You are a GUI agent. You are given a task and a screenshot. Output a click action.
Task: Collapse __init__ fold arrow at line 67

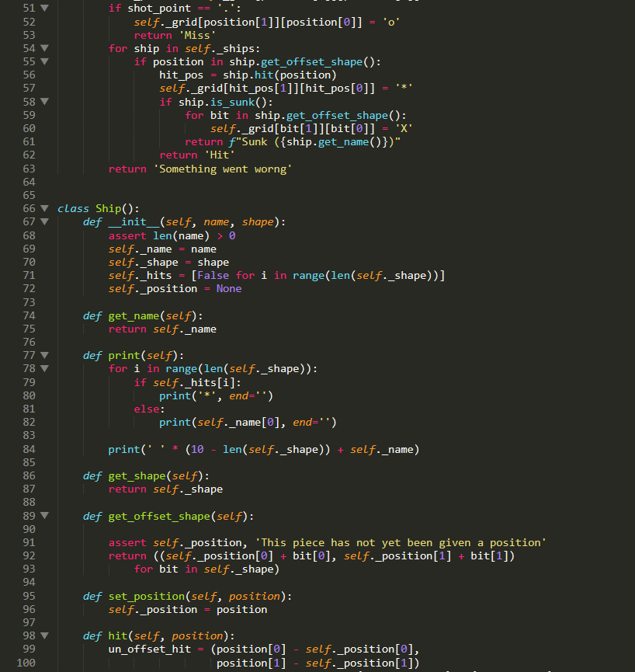(x=44, y=221)
